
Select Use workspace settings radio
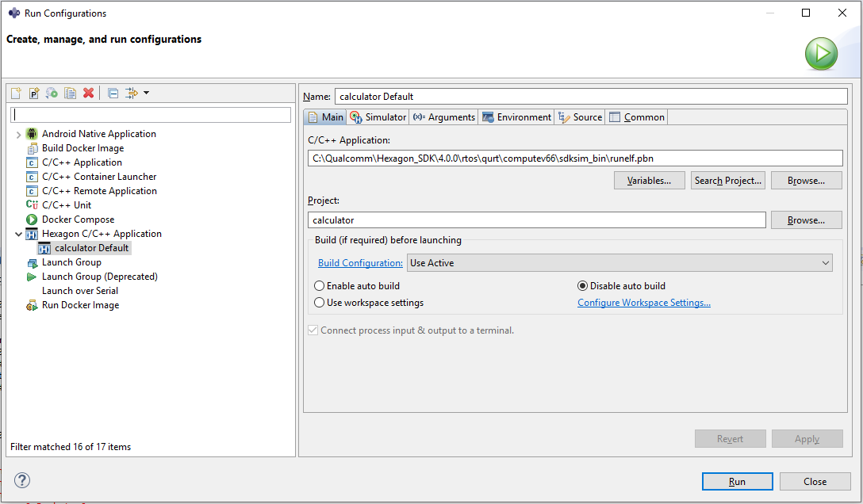319,302
